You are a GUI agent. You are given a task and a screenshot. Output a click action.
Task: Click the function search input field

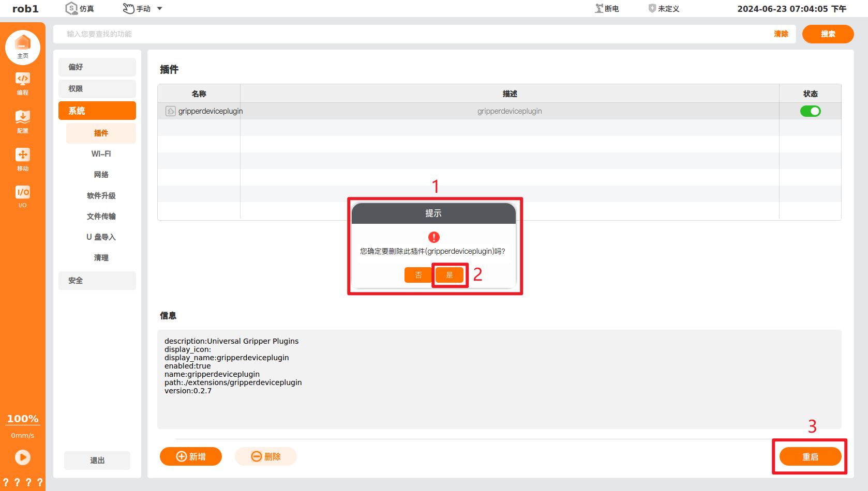[x=414, y=34]
